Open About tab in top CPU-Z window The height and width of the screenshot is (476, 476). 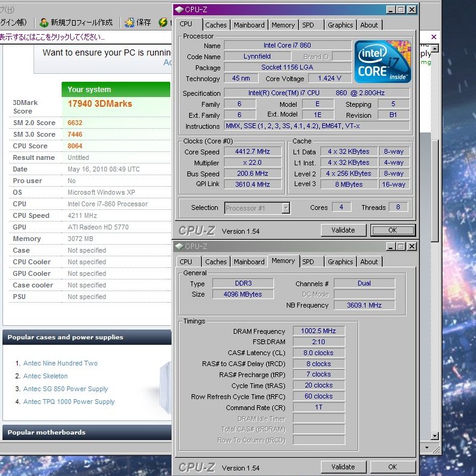pos(369,25)
